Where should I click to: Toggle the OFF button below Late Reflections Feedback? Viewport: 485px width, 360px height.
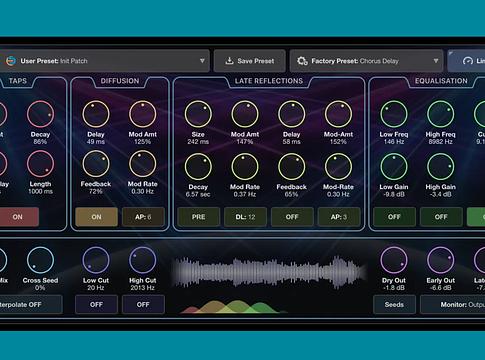[292, 217]
